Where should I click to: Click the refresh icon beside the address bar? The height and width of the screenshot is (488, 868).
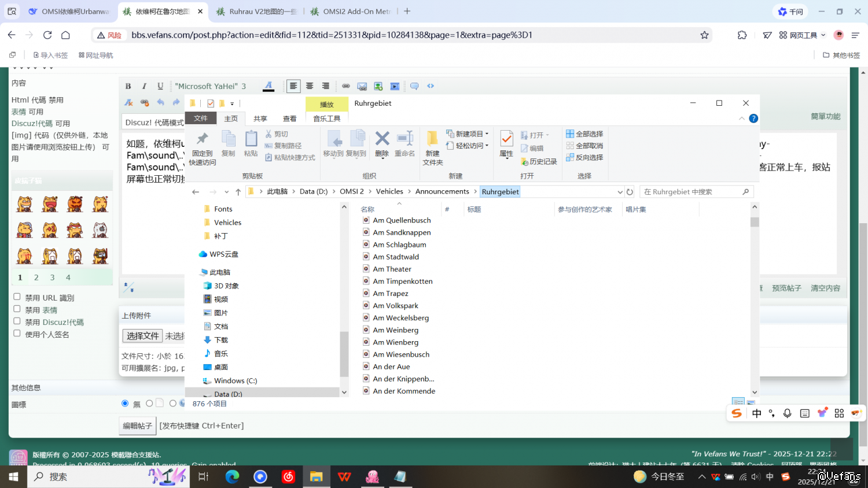[x=630, y=192]
